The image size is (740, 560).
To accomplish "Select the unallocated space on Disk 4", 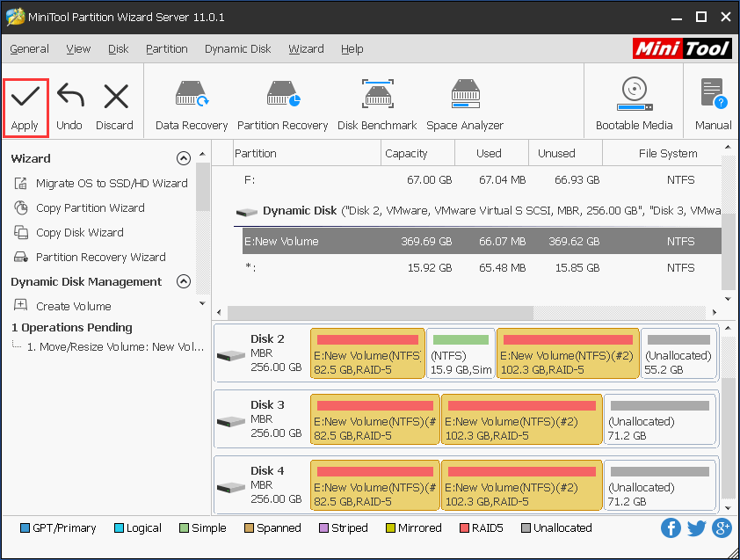I will click(659, 484).
